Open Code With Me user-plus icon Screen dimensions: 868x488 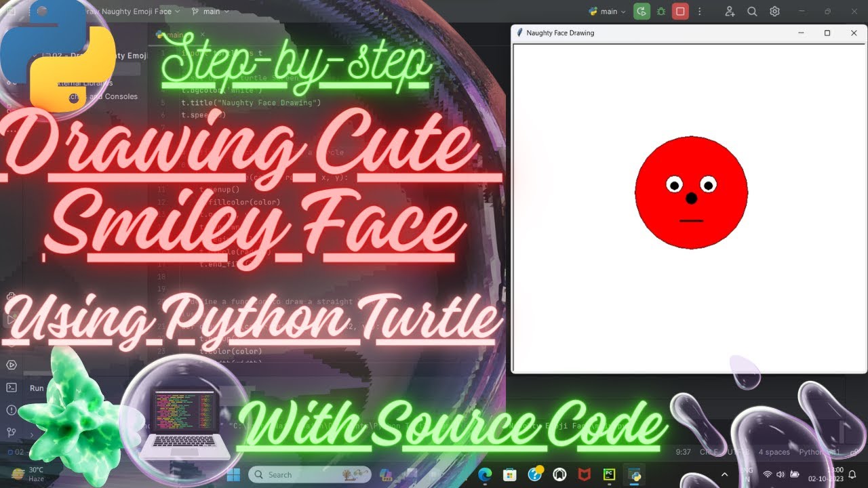tap(730, 12)
